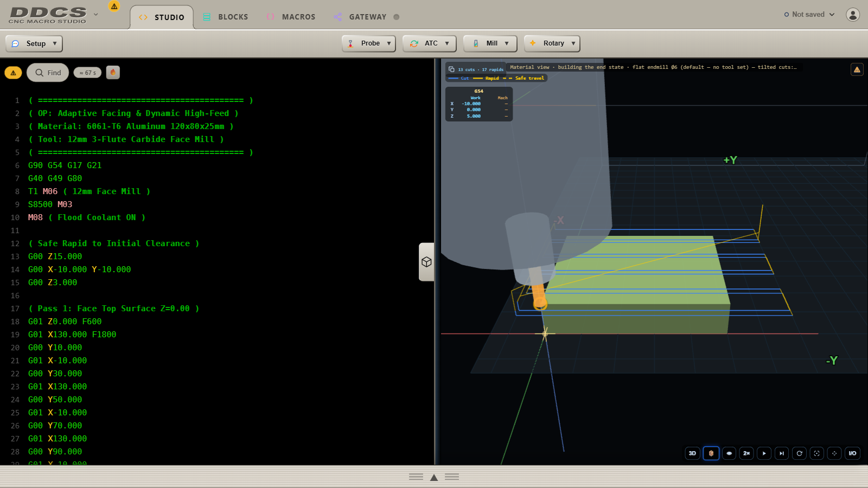The width and height of the screenshot is (868, 488).
Task: Switch to the STUDIO tab
Action: 162,17
